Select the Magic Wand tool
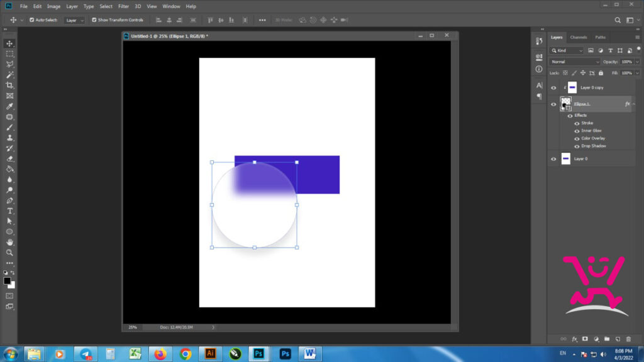 (9, 75)
